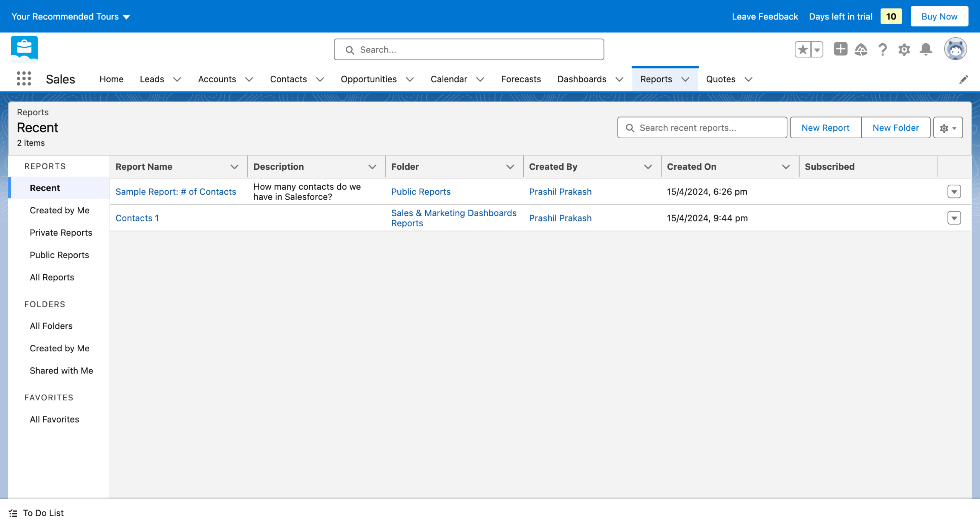Open the list view controls gear menu
This screenshot has width=980, height=526.
948,128
